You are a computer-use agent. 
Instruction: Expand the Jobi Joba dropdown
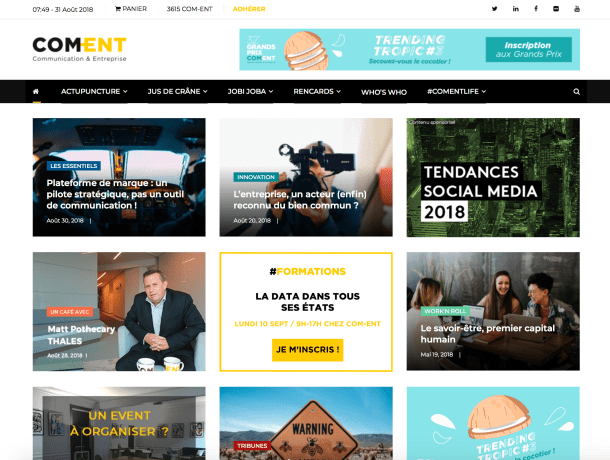[x=251, y=91]
